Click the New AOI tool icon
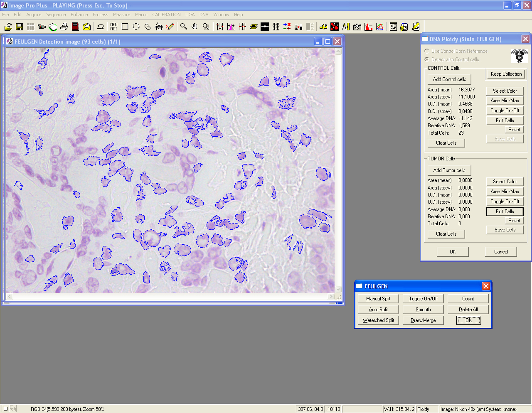 [114, 27]
